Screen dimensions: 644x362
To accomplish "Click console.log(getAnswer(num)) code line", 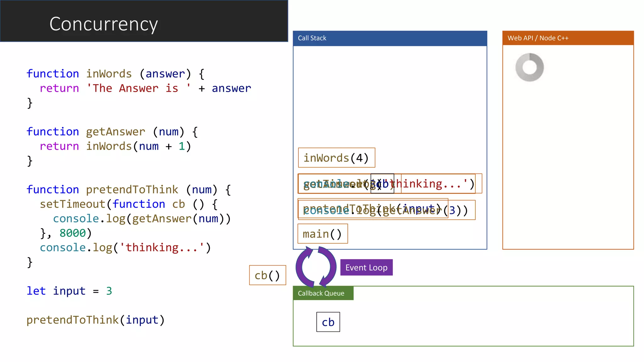I will 142,219.
